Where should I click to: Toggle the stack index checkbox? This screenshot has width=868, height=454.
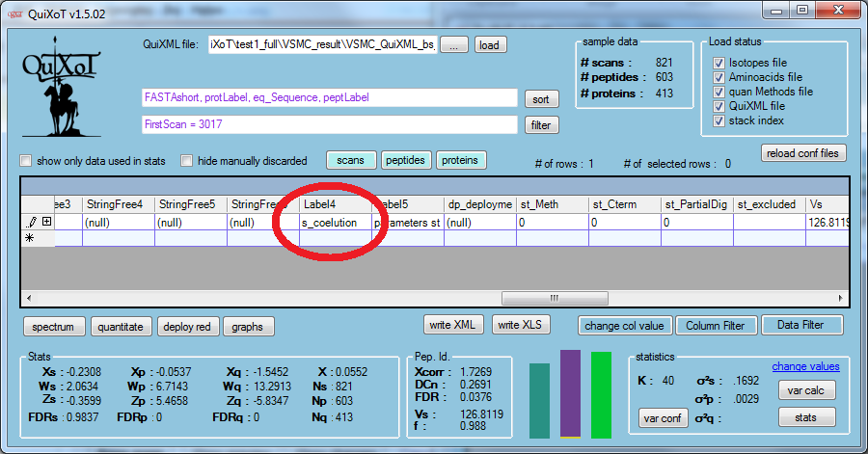point(719,120)
